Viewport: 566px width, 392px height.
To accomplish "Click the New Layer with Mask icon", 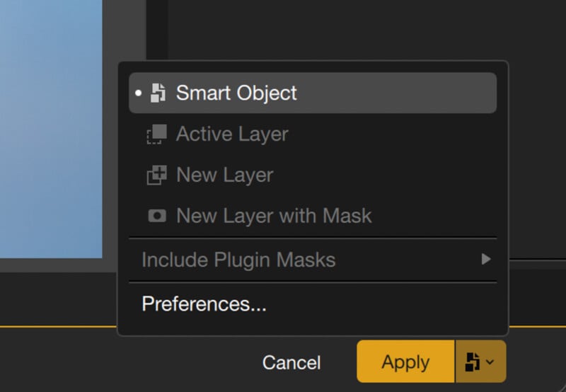I will tap(156, 216).
